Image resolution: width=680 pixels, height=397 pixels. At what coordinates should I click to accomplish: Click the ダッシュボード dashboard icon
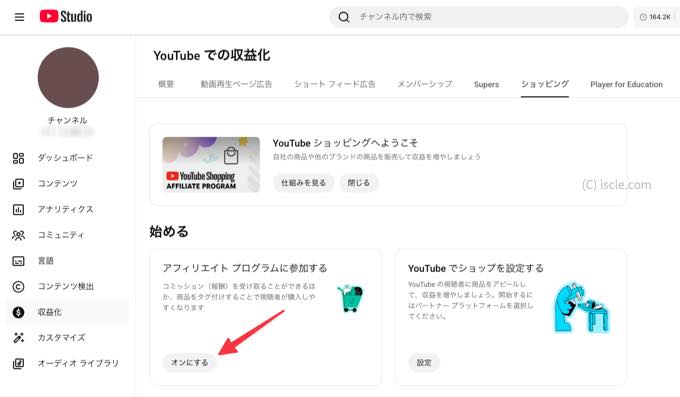pos(18,158)
